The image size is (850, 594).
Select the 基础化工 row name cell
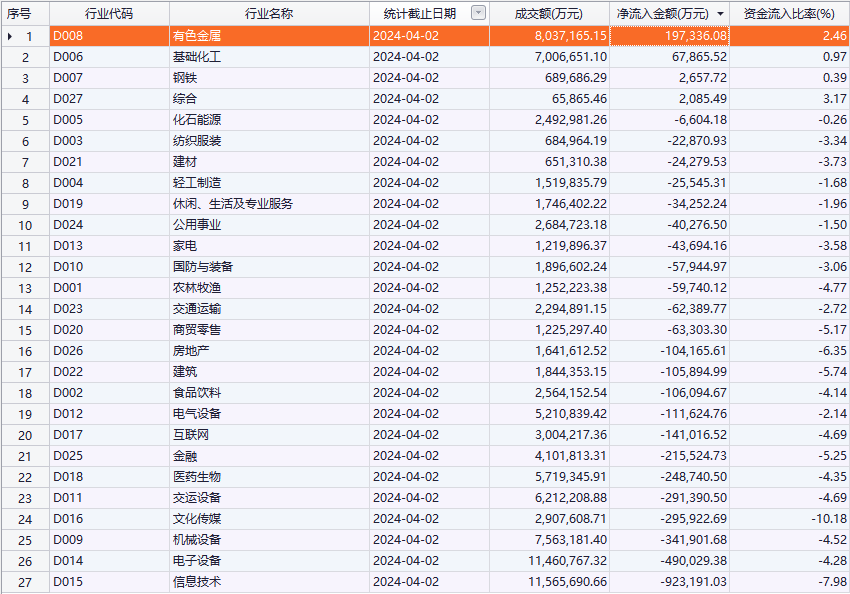click(x=197, y=57)
